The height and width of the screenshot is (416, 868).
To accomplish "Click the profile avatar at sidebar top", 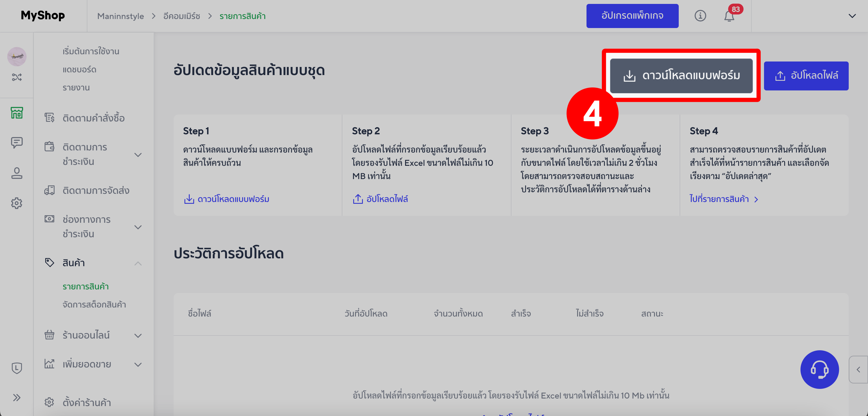I will tap(17, 56).
